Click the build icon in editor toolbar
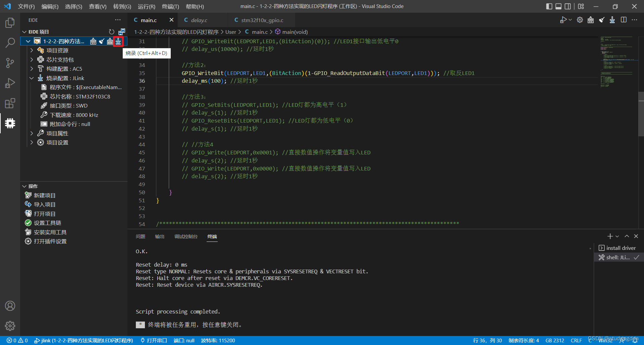 click(591, 20)
